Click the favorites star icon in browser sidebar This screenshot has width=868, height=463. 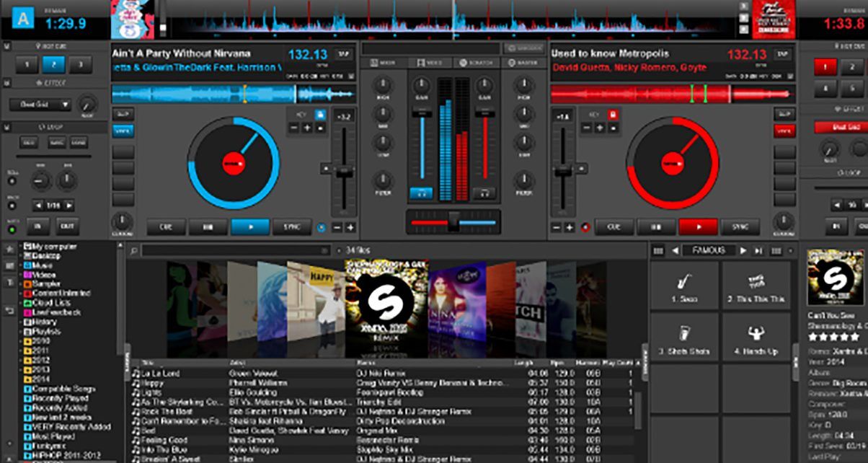(9, 249)
